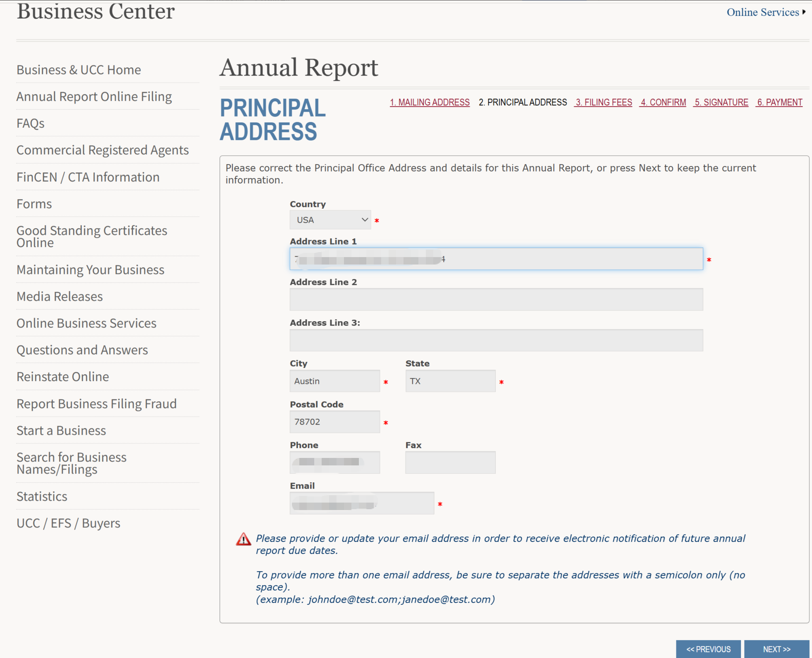
Task: Open Online Business Services link
Action: (x=86, y=323)
